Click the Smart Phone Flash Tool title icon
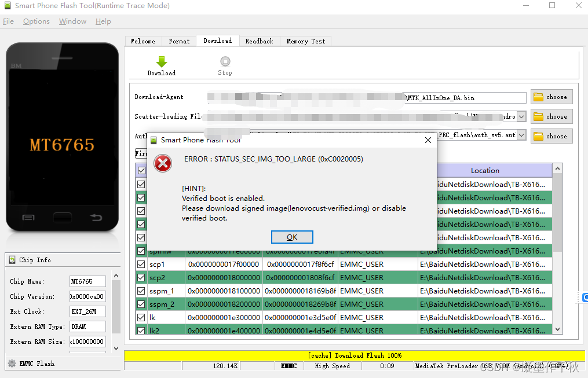Screen dimensions: 588x378 8,5
